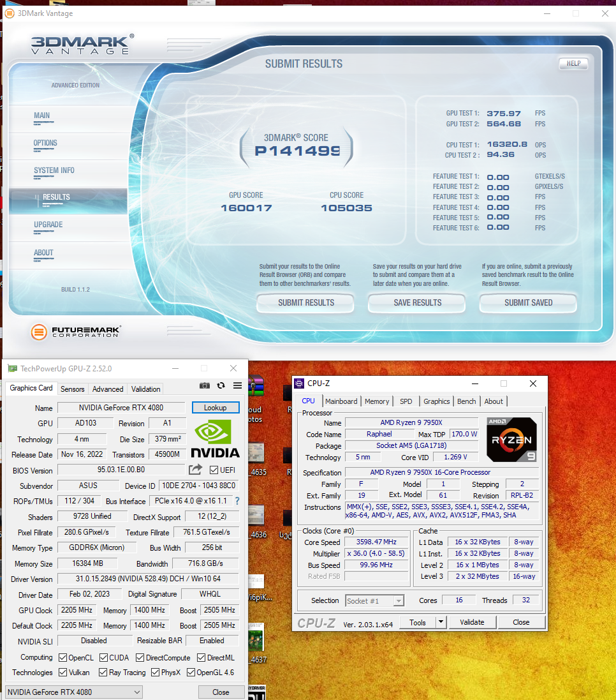The image size is (616, 700).
Task: Toggle the CUDA checkbox
Action: (x=103, y=658)
